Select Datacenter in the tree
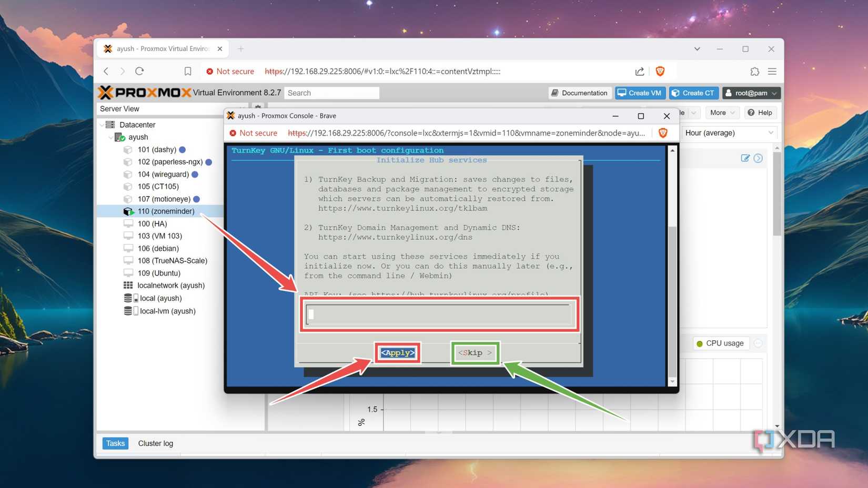 click(137, 125)
